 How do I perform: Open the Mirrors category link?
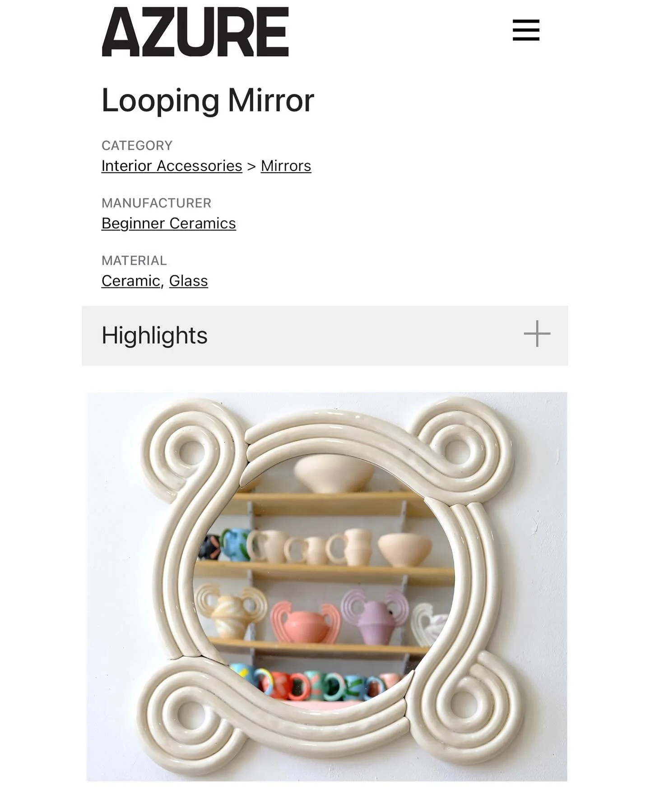coord(286,166)
